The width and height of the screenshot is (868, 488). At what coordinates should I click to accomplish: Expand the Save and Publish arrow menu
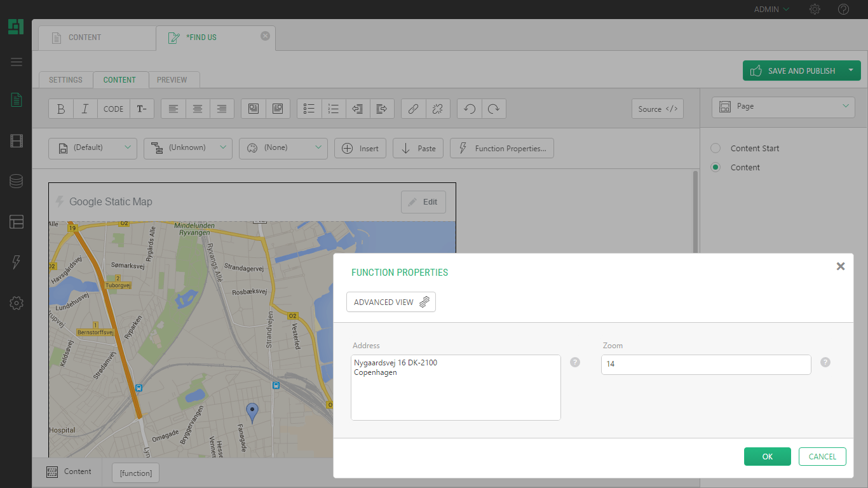click(x=850, y=71)
